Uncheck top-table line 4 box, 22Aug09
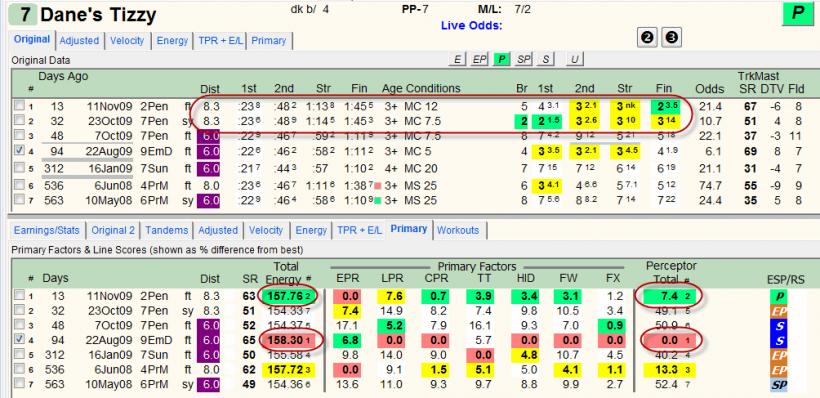This screenshot has width=820, height=398. click(19, 151)
